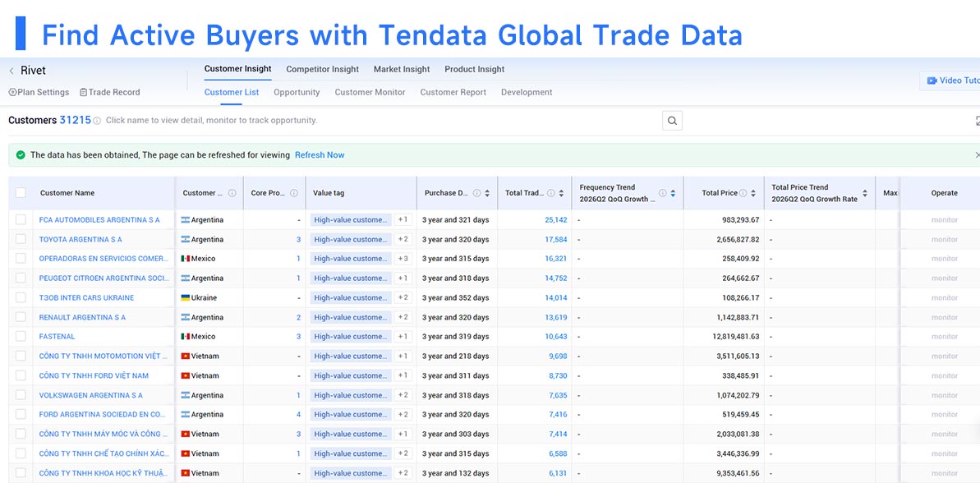Switch to Competitor Insight tab

(323, 69)
